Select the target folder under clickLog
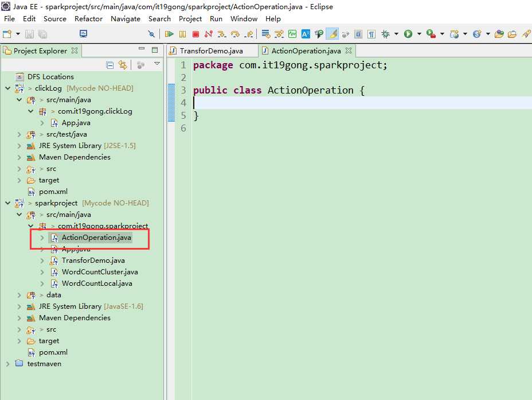532x400 pixels. 49,180
